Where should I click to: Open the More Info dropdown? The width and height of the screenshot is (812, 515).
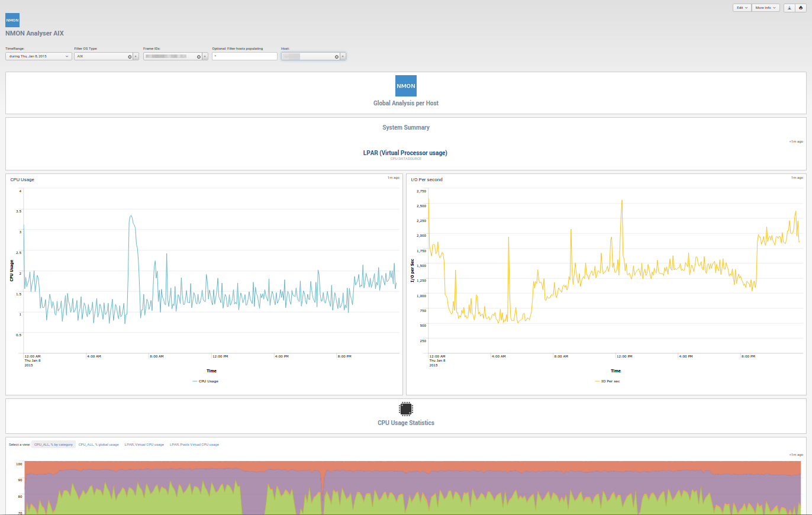tap(765, 8)
